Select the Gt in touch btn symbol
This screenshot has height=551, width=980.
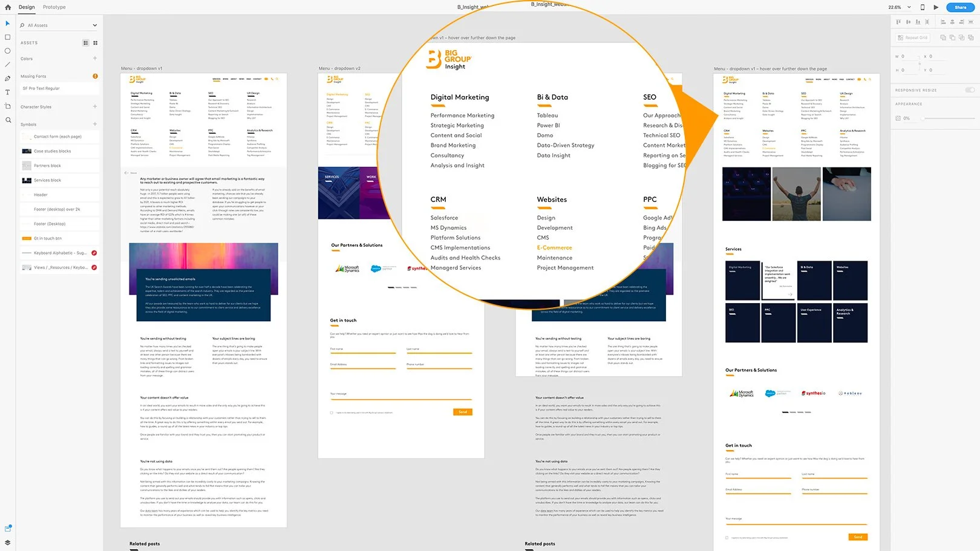tap(59, 238)
